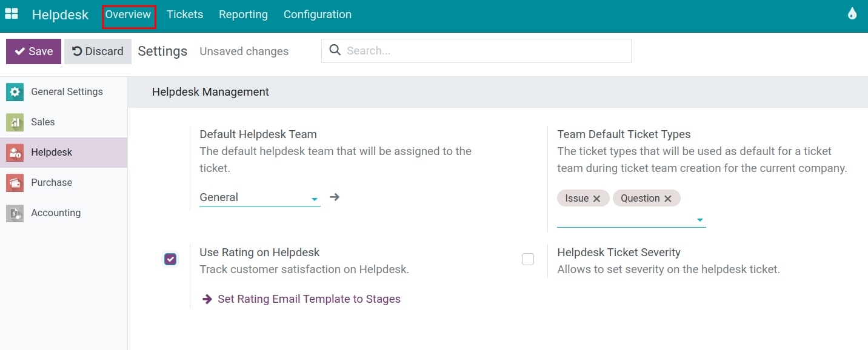This screenshot has height=350, width=868.
Task: Select General Settings in sidebar
Action: [64, 92]
